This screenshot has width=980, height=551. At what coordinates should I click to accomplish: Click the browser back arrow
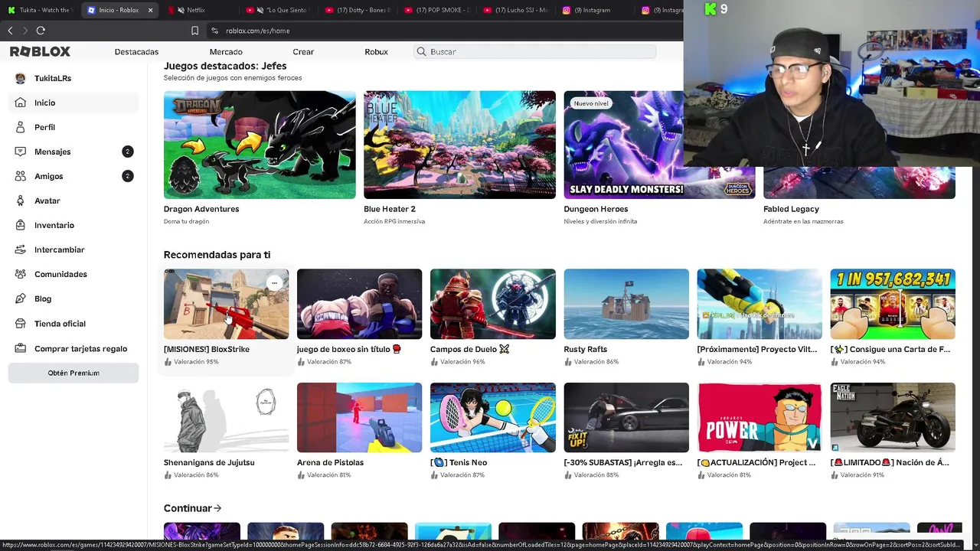tap(10, 31)
